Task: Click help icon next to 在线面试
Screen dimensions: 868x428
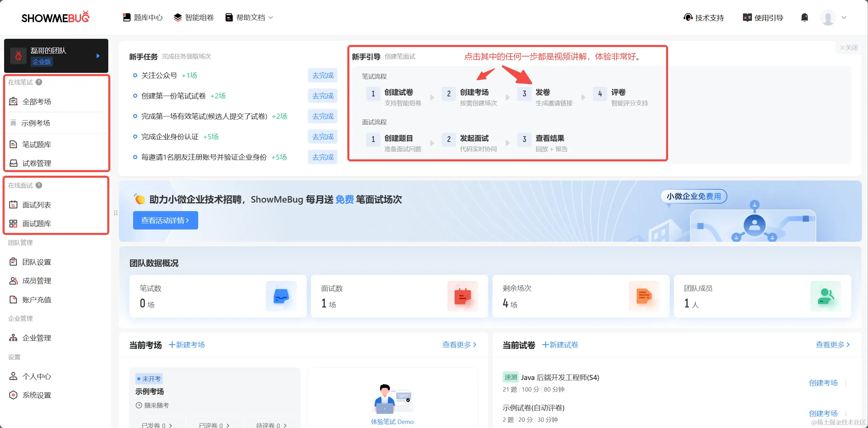Action: tap(39, 185)
